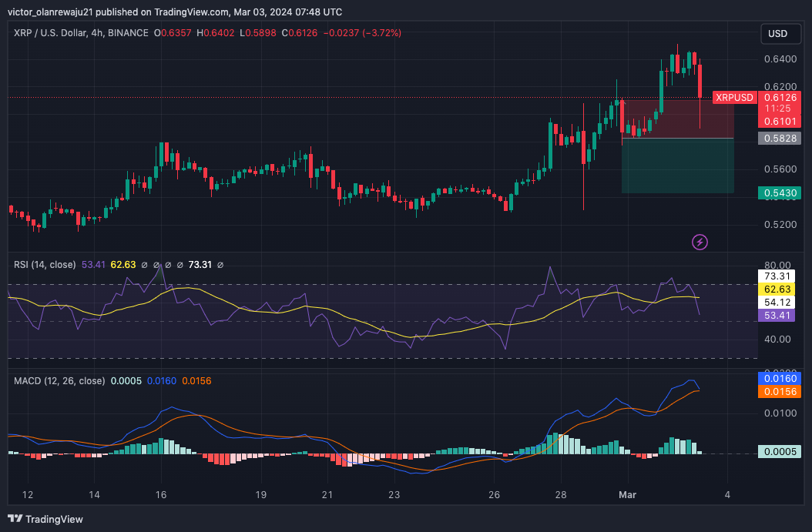This screenshot has width=812, height=532.
Task: Click the purple lightning bolt event icon
Action: (x=700, y=242)
